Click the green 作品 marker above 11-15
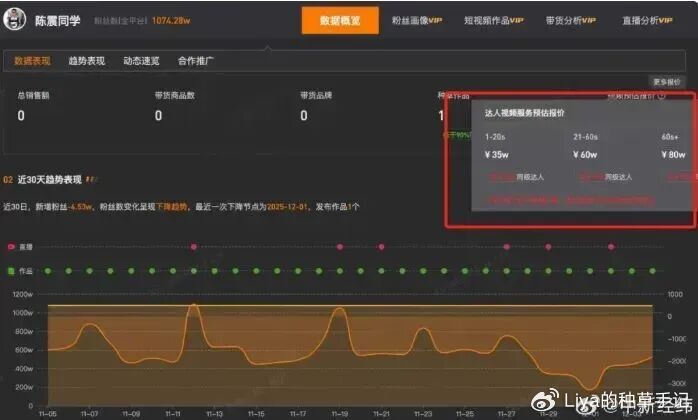Viewport: 698px width, 420px height. [256, 271]
